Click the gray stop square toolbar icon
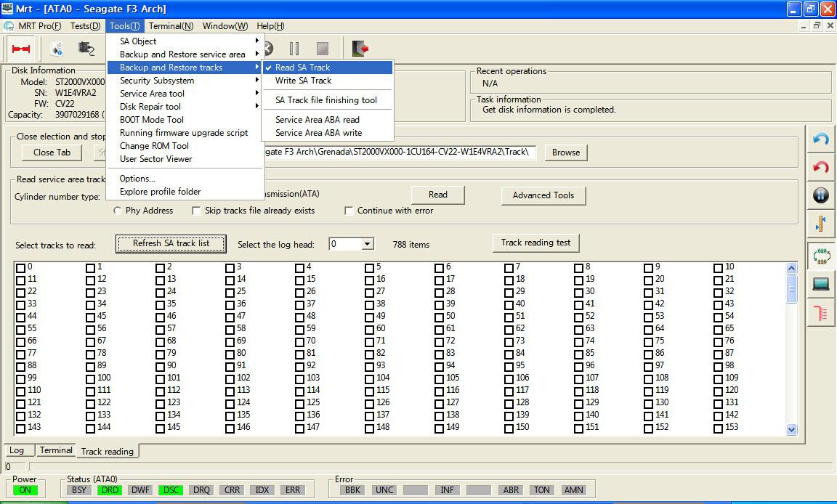 pos(323,49)
